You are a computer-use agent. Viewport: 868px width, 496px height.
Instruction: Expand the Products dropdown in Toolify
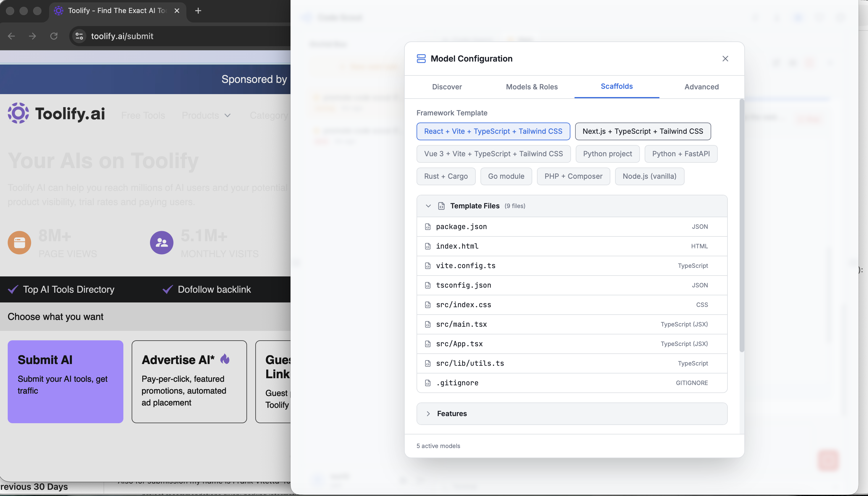click(206, 115)
